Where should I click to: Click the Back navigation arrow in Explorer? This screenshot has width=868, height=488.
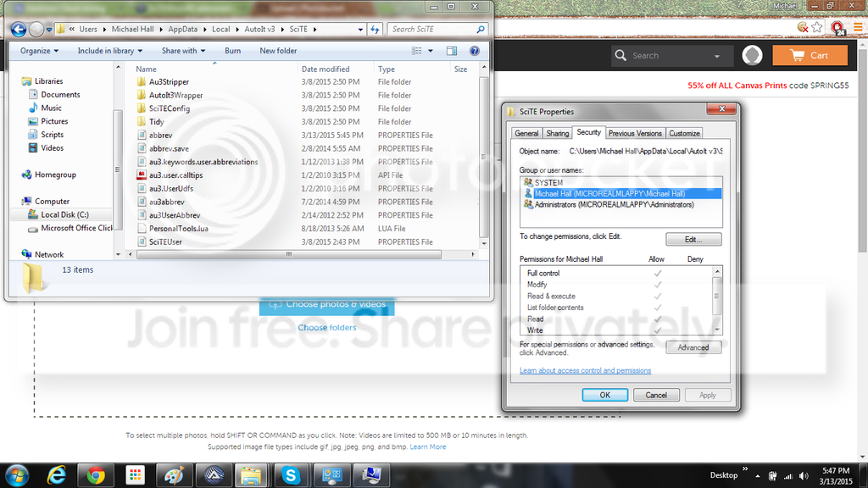(18, 29)
